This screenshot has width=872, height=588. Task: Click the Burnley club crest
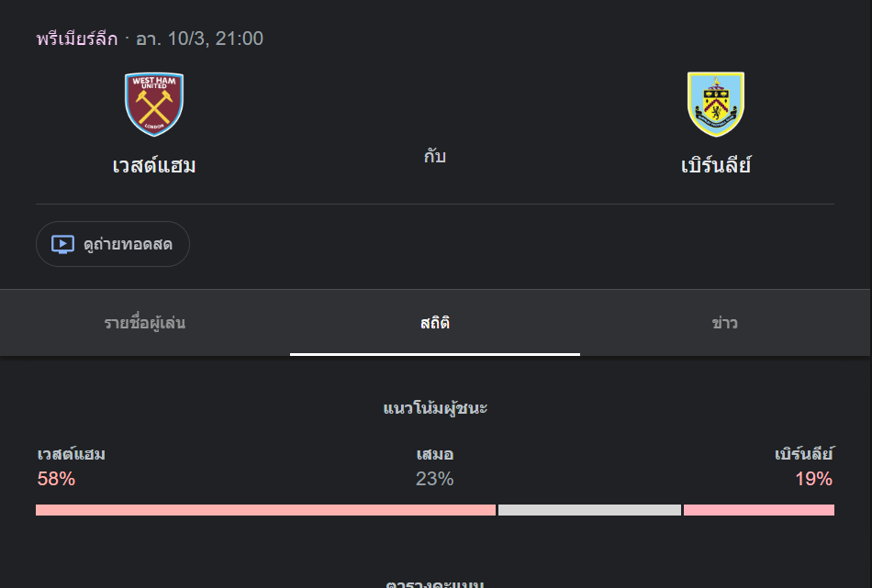pyautogui.click(x=716, y=103)
